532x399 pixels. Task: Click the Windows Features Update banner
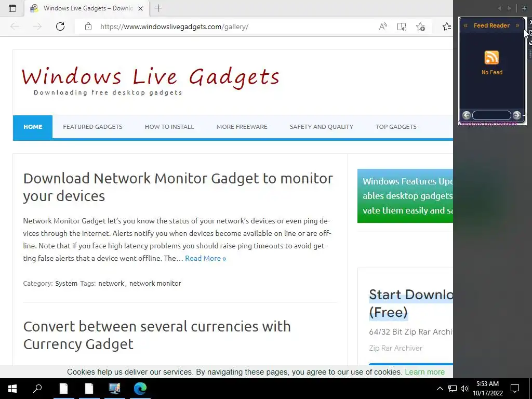pos(405,196)
